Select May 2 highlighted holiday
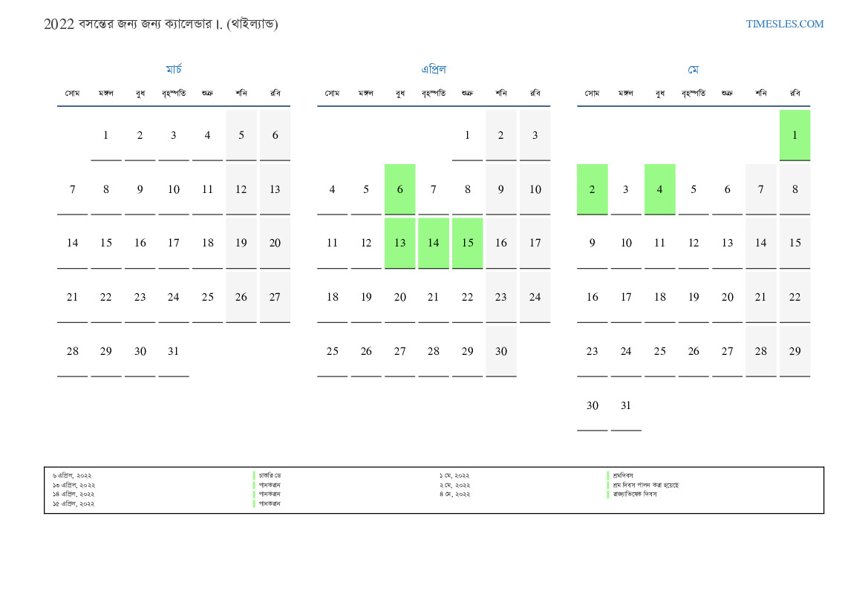Image resolution: width=868 pixels, height=614 pixels. point(592,189)
